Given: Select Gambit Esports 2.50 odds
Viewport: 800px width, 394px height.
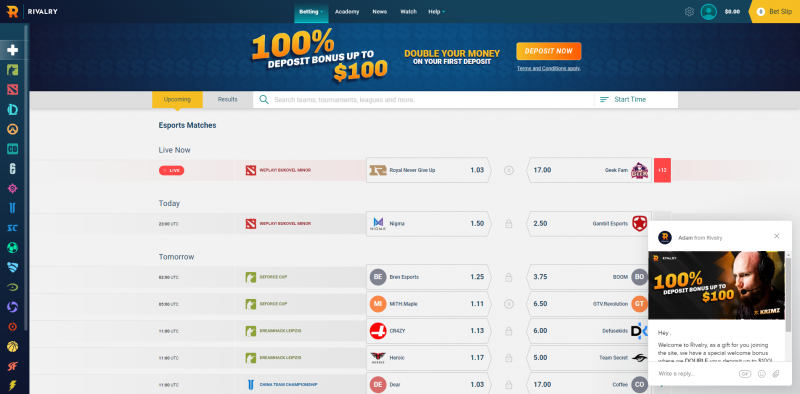Looking at the screenshot, I should 589,224.
